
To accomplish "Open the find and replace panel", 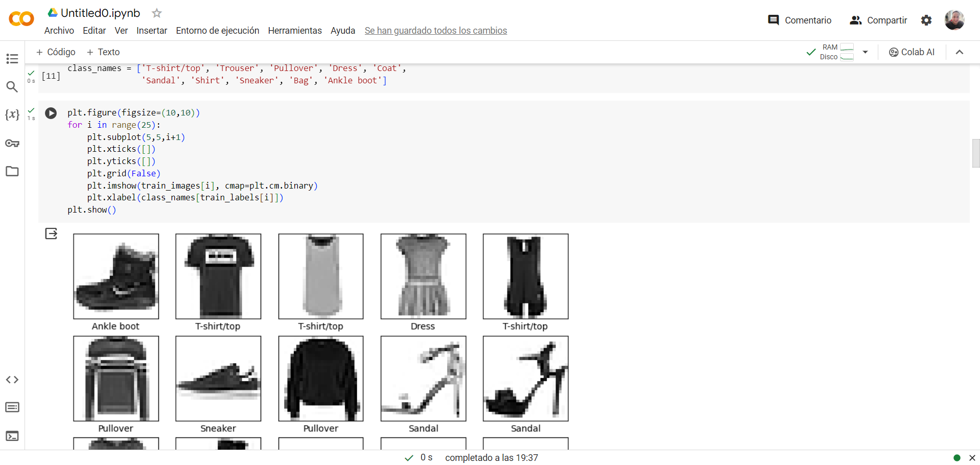I will click(12, 87).
